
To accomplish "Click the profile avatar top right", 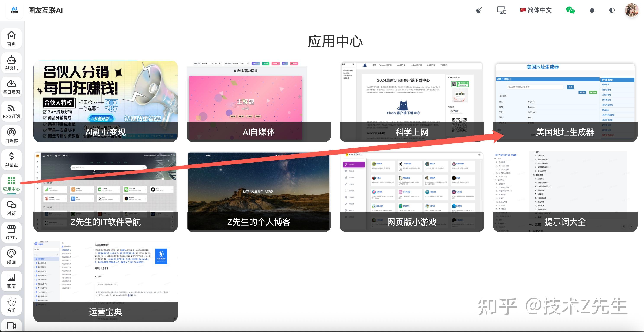I will [632, 10].
